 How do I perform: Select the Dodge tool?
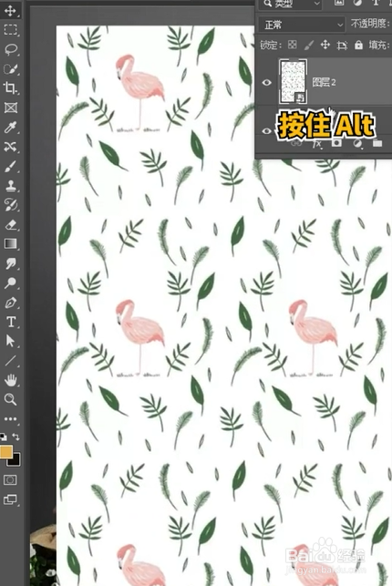tap(10, 283)
